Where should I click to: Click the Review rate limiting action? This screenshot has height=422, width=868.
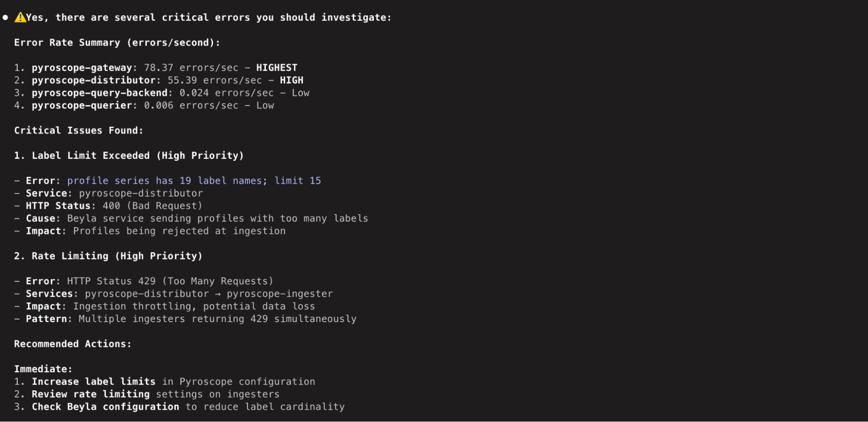pos(90,394)
